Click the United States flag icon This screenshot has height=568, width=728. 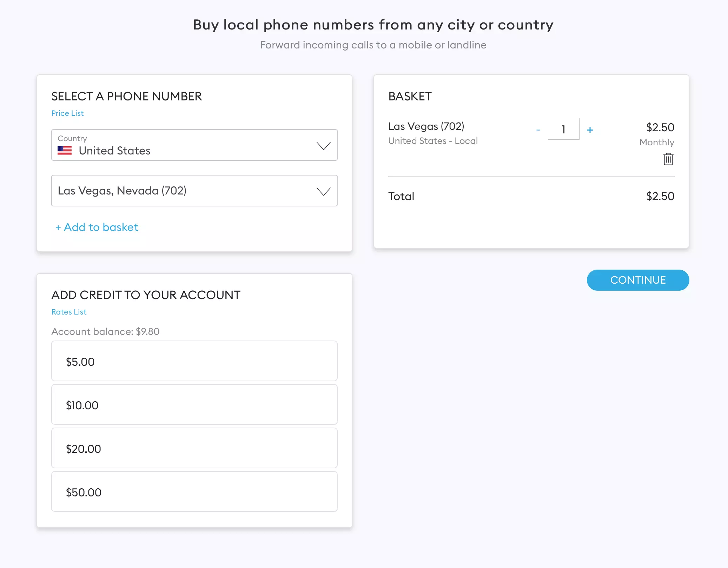(x=65, y=151)
